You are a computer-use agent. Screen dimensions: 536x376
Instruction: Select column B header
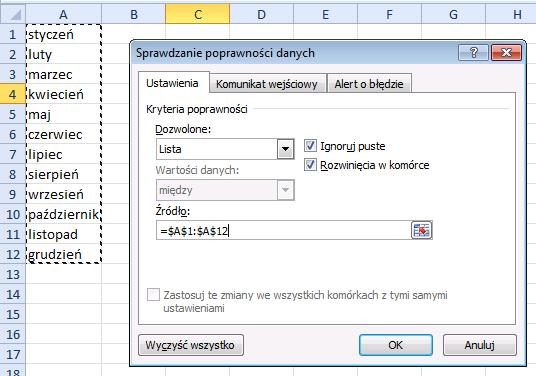point(134,14)
